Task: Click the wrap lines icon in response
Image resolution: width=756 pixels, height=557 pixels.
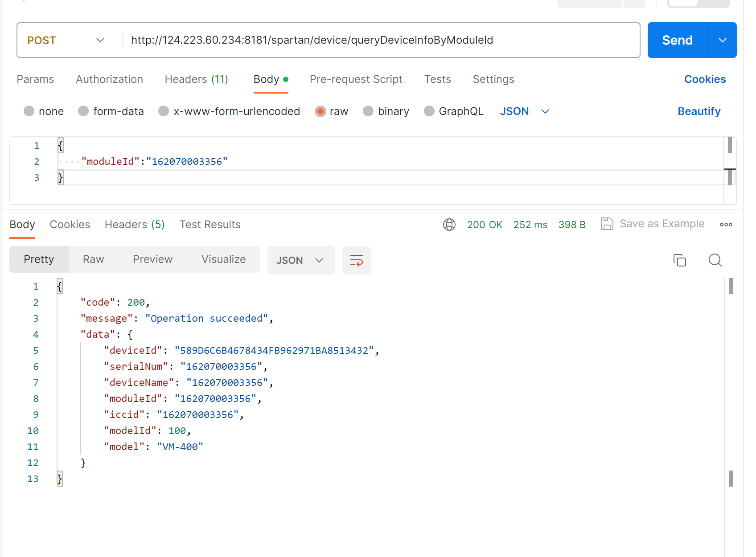Action: [356, 260]
